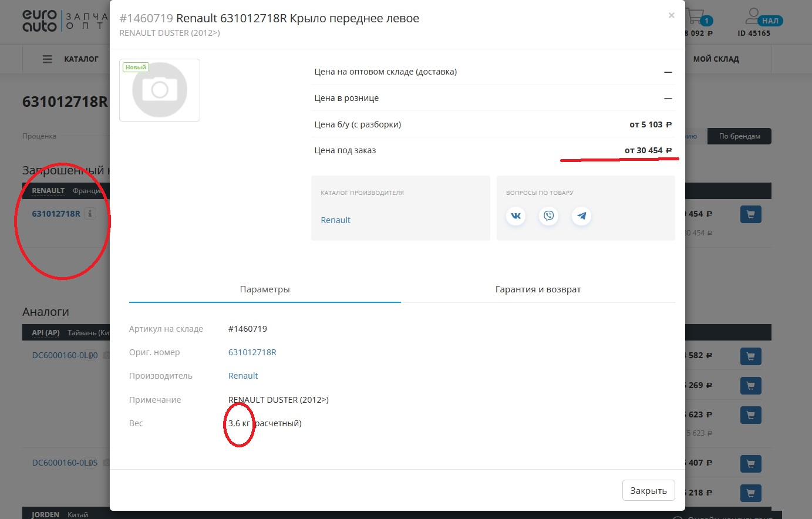Image resolution: width=812 pixels, height=519 pixels.
Task: Switch to Параметры tab
Action: coord(265,289)
